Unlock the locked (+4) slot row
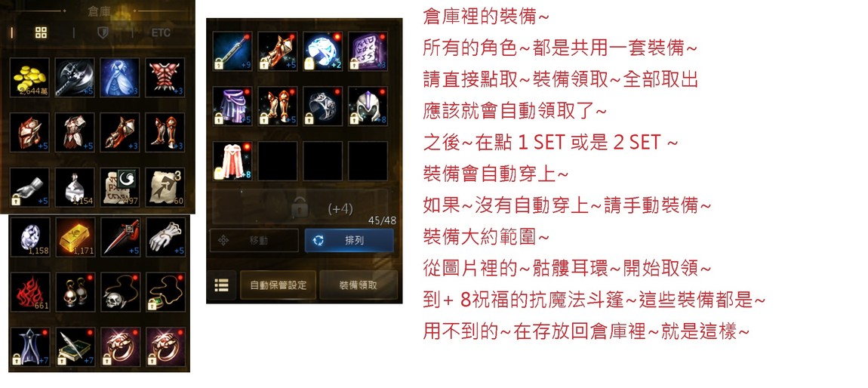 (x=300, y=207)
